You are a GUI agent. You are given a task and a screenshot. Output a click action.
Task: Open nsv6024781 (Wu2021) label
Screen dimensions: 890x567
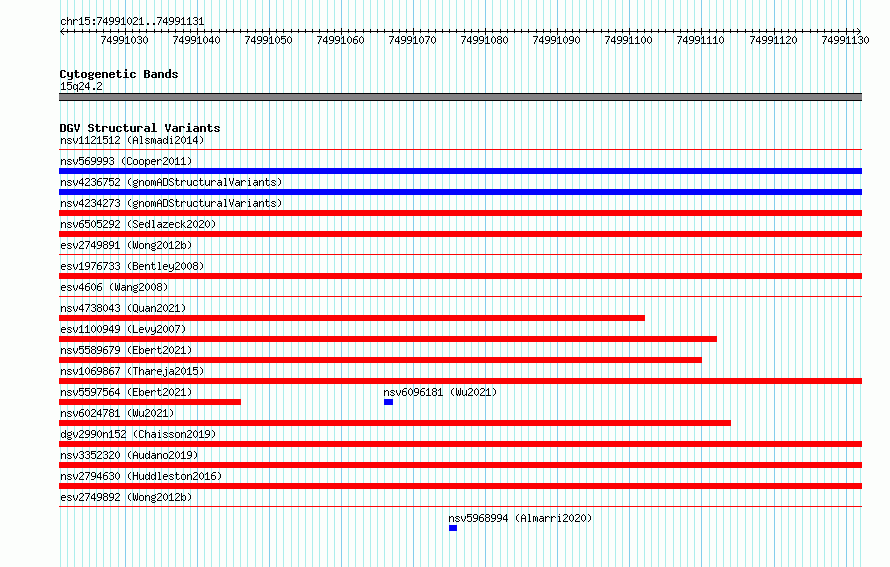point(117,413)
